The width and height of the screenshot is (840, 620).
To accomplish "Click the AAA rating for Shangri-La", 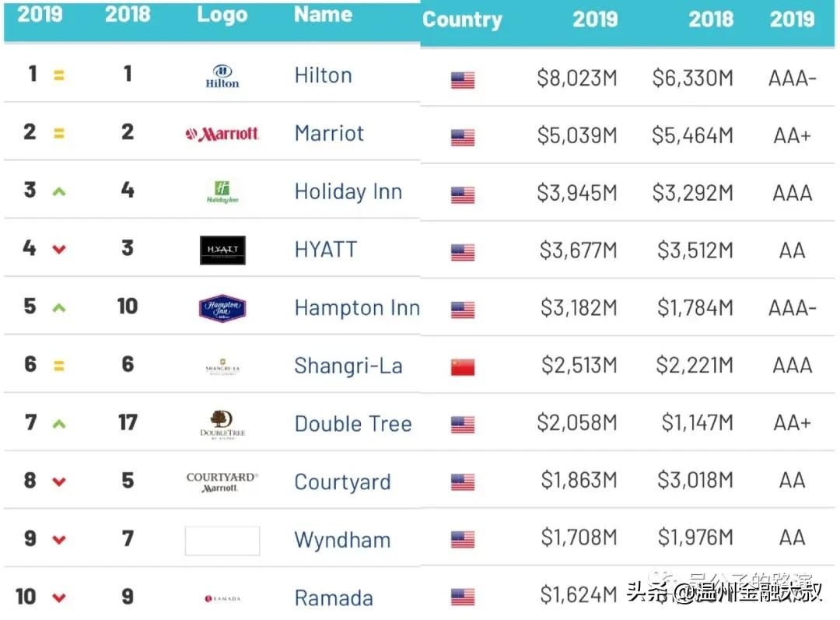I will pyautogui.click(x=792, y=366).
